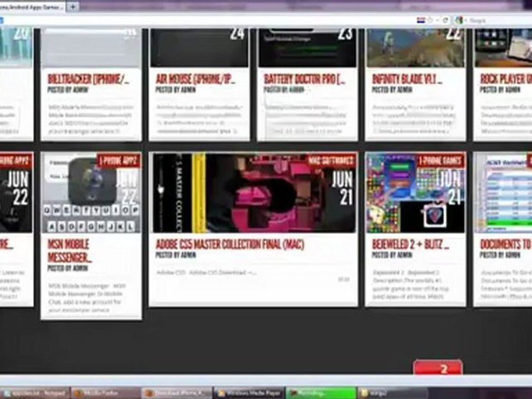Viewport: 532px width, 399px height.
Task: Open the Billtracker (iPhone) post title
Action: (88, 79)
